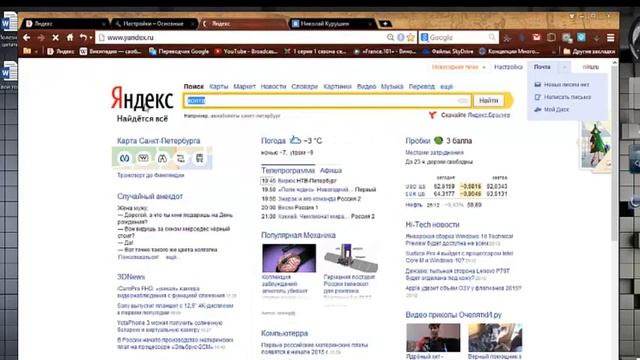Image resolution: width=640 pixels, height=360 pixels.
Task: Open Карта Санкт-Петербурга link
Action: [x=159, y=140]
